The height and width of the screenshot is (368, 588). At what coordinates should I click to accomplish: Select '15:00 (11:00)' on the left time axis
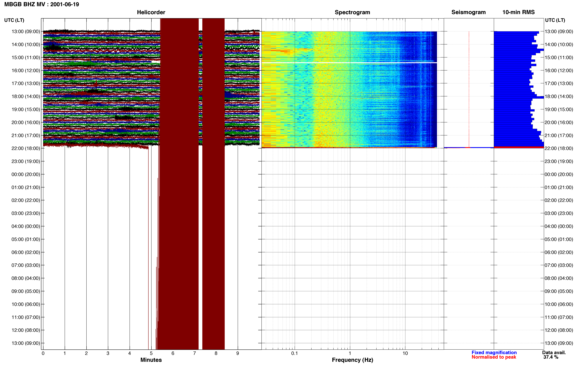[26, 57]
